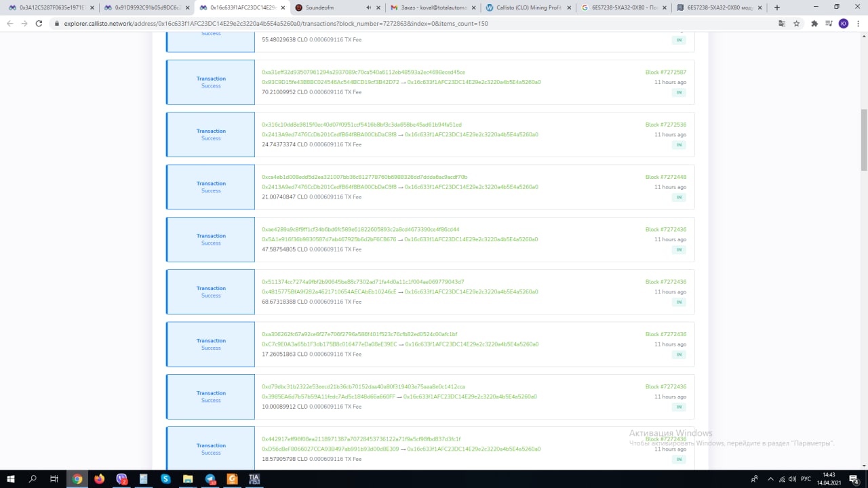Viewport: 868px width, 488px height.
Task: Open sender address 0x5A1e916f36b9830587d7
Action: click(329, 239)
